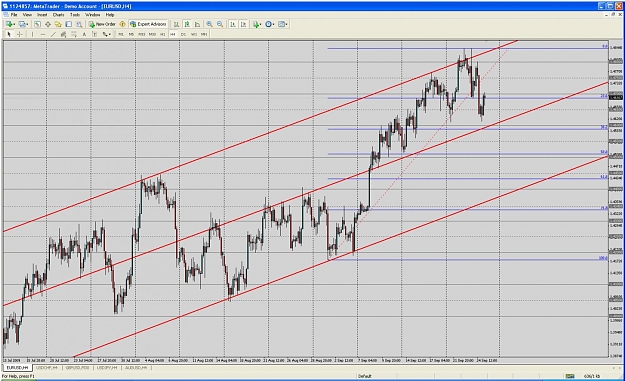Zoom in on the chart

click(209, 24)
